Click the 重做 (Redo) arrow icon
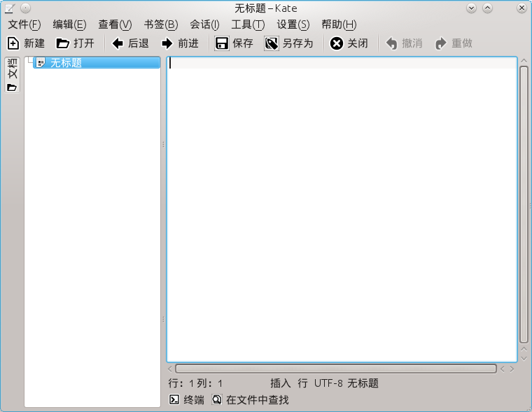532x412 pixels. pos(441,43)
